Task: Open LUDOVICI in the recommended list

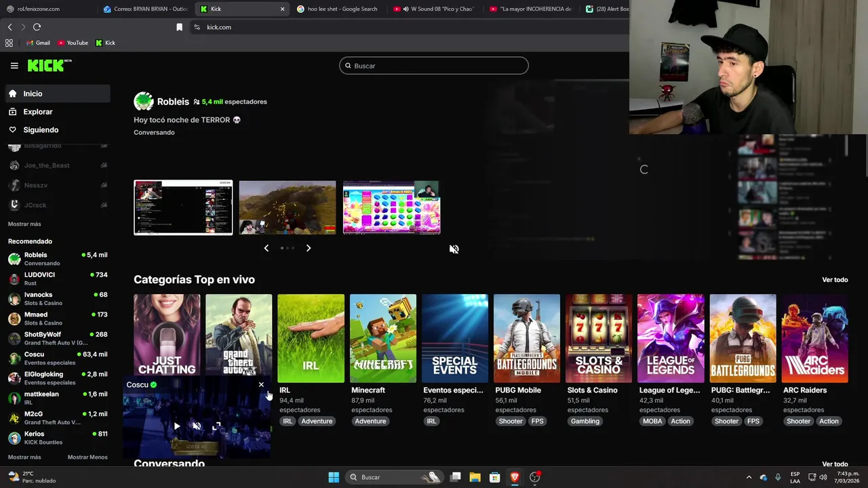Action: [58, 279]
